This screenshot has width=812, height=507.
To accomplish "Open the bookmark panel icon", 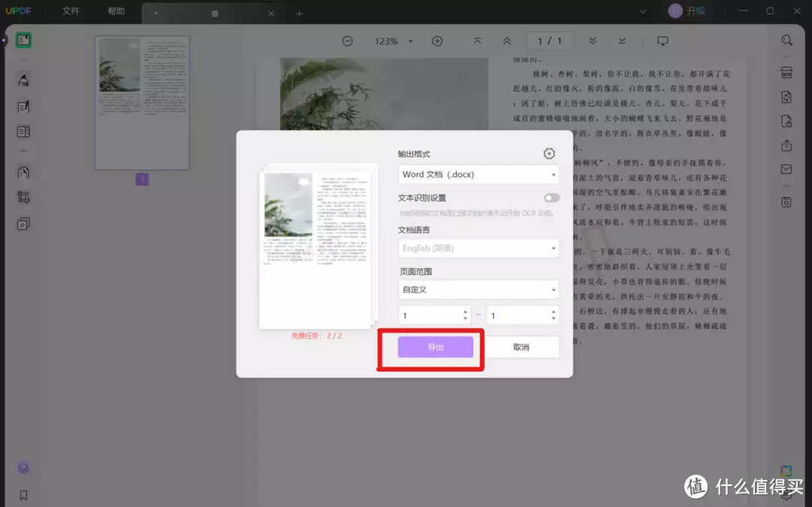I will pyautogui.click(x=23, y=495).
